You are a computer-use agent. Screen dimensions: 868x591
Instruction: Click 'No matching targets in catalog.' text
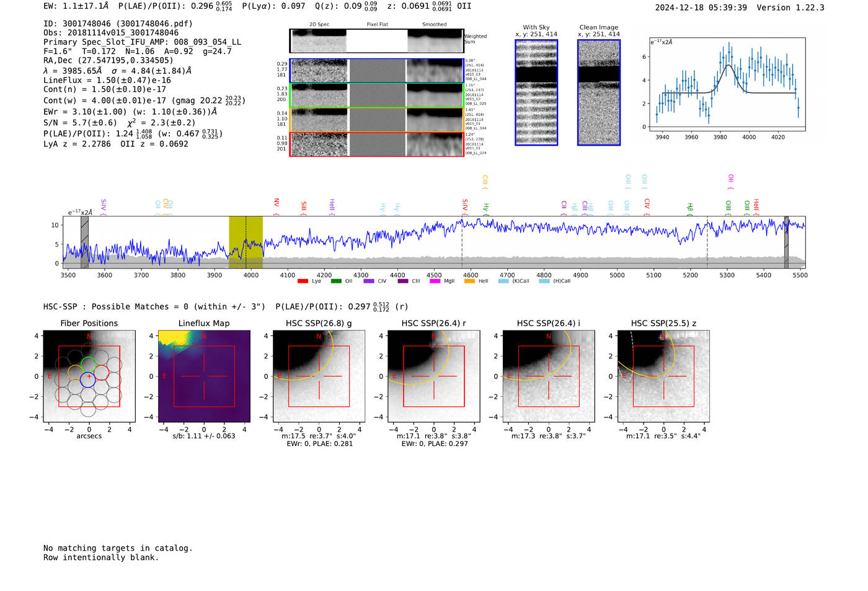[118, 548]
